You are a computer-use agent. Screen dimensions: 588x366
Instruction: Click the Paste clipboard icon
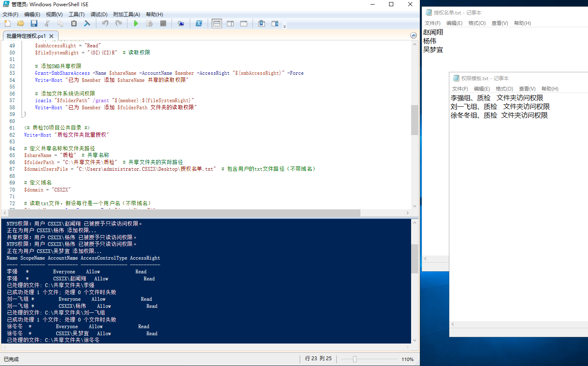[x=74, y=24]
